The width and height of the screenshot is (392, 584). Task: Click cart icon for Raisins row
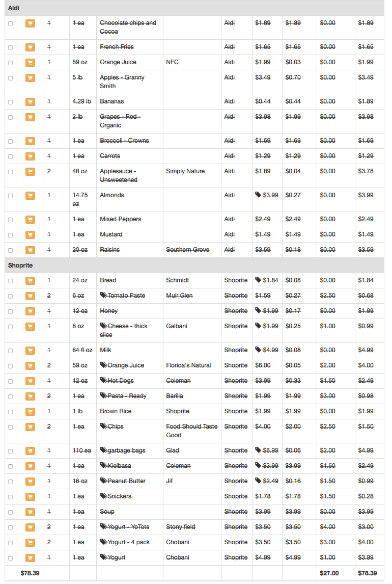(x=30, y=250)
